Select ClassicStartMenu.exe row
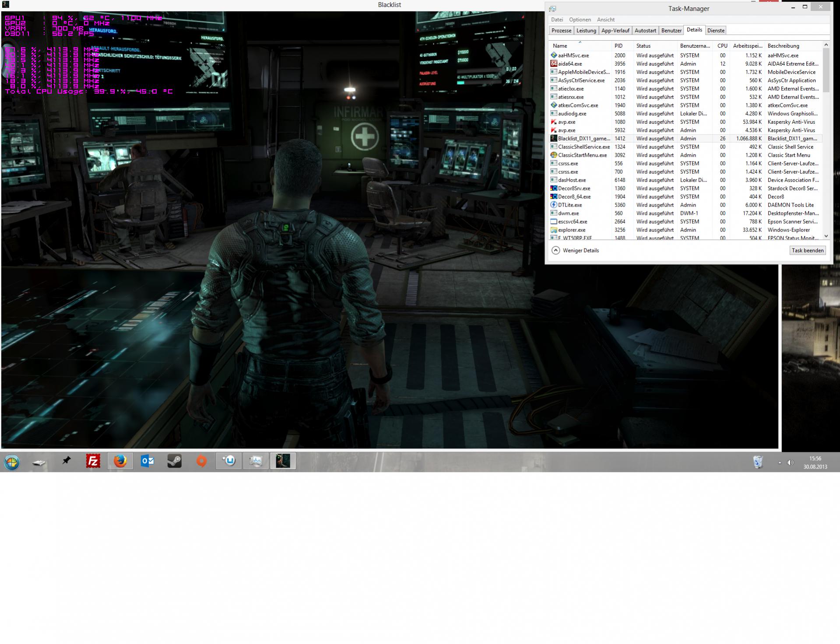The width and height of the screenshot is (840, 644). tap(685, 155)
